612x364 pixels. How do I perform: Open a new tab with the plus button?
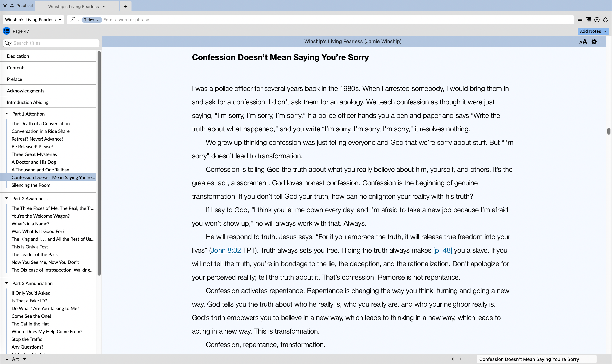coord(126,6)
